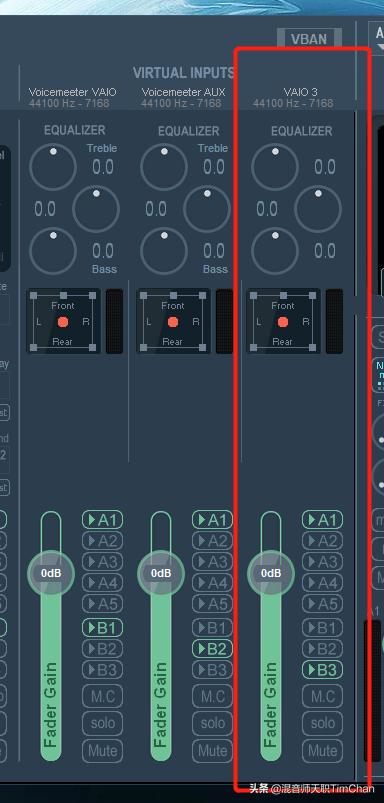Click Voicemeeter AUX Treble EQ knob
The height and width of the screenshot is (803, 384).
tap(164, 167)
